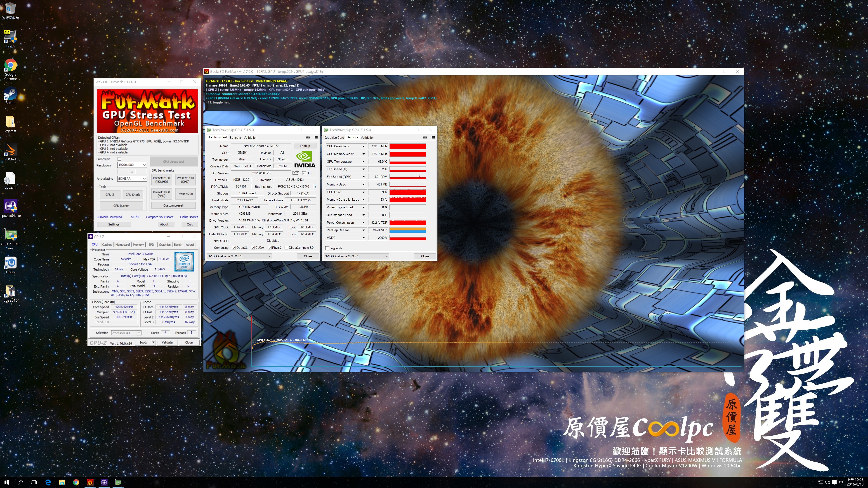868x488 pixels.
Task: Open the Windows Start menu
Action: pos(7,482)
